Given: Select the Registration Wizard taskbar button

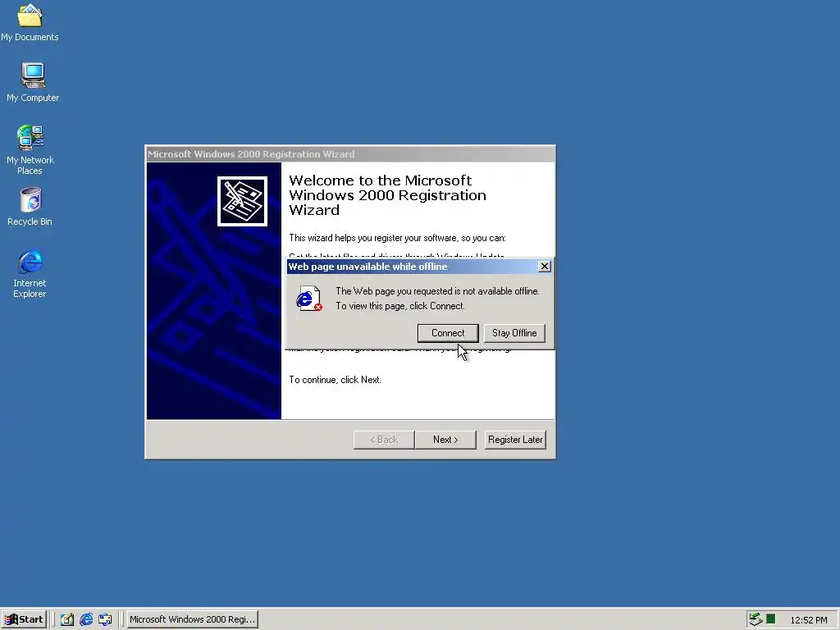Looking at the screenshot, I should pyautogui.click(x=192, y=619).
